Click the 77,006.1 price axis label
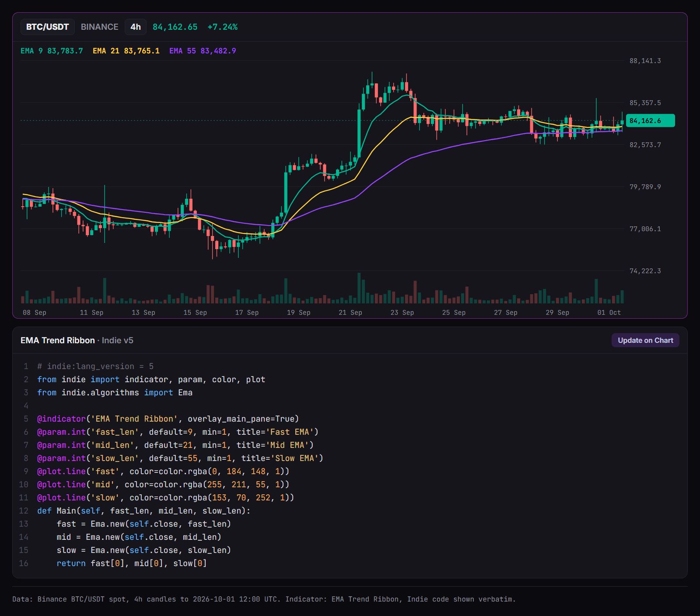 (x=645, y=229)
